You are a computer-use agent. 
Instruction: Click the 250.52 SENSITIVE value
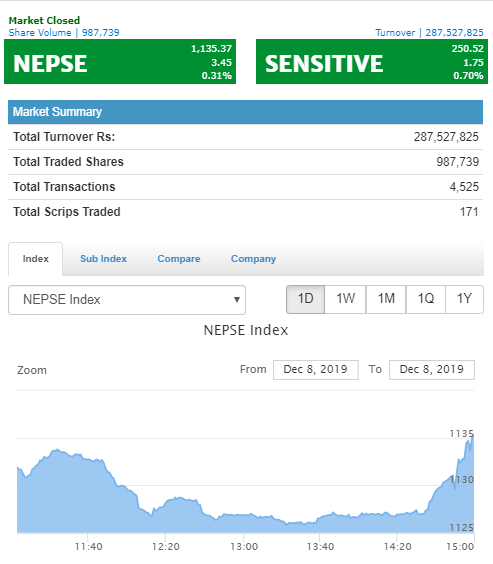pos(467,49)
